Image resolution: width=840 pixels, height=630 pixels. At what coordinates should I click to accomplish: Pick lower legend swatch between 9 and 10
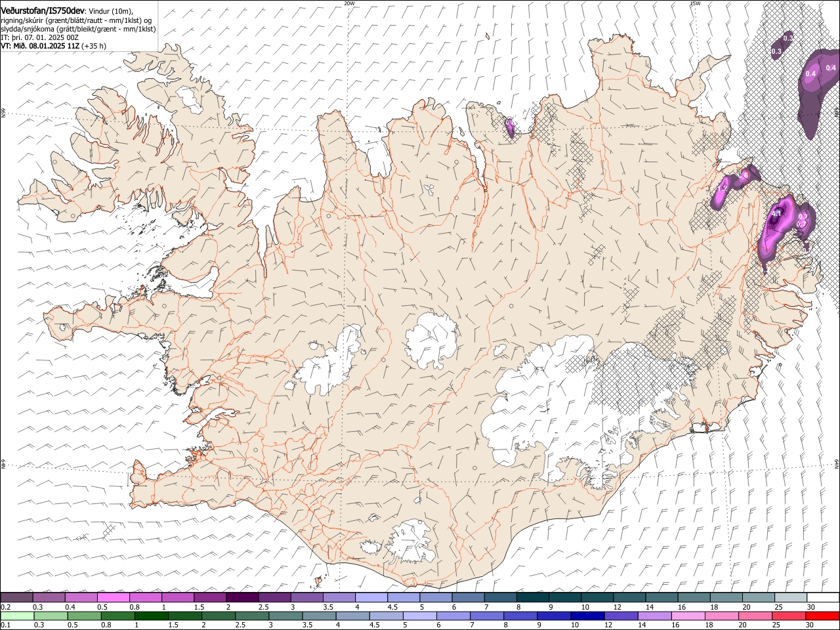pyautogui.click(x=553, y=616)
